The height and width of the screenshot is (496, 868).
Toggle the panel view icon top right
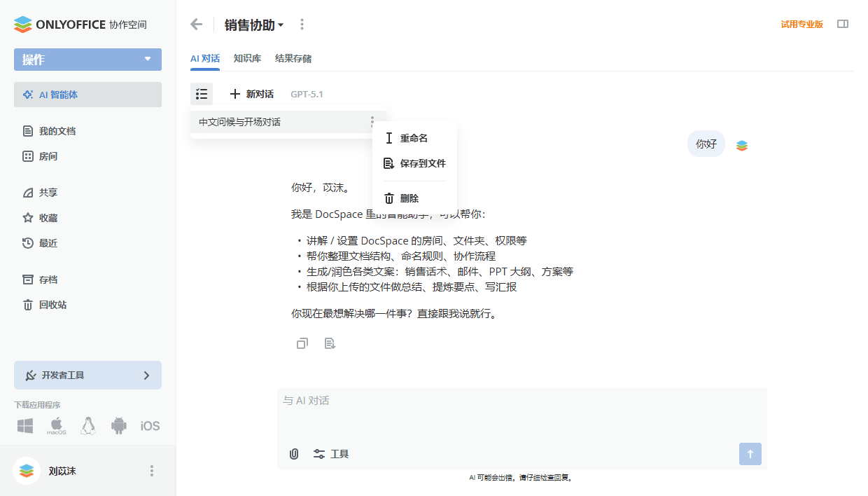(x=843, y=24)
